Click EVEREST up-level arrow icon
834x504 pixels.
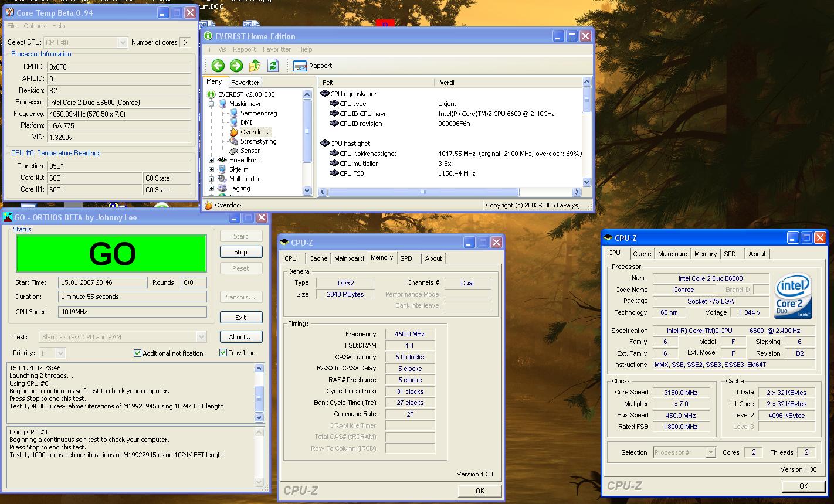point(255,66)
